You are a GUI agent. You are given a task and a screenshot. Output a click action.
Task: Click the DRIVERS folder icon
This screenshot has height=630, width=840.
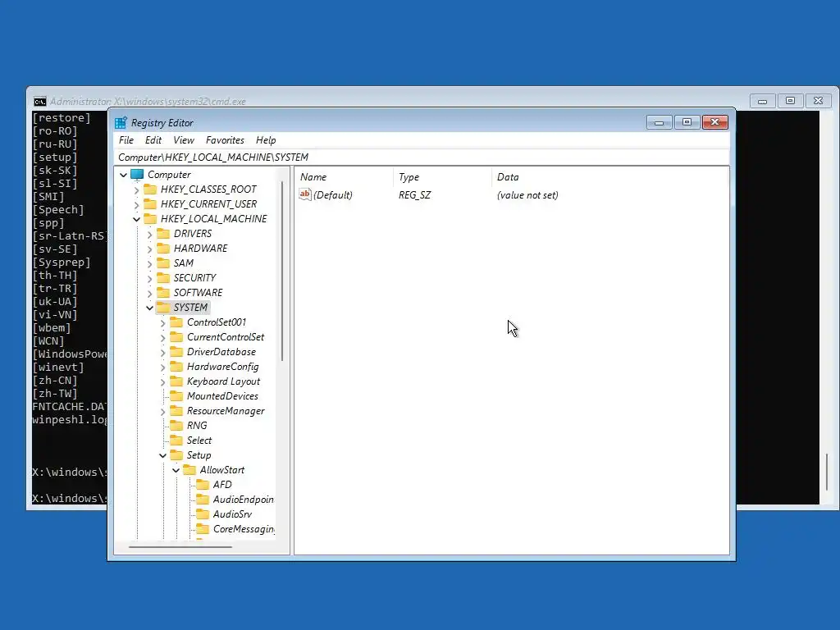click(163, 233)
